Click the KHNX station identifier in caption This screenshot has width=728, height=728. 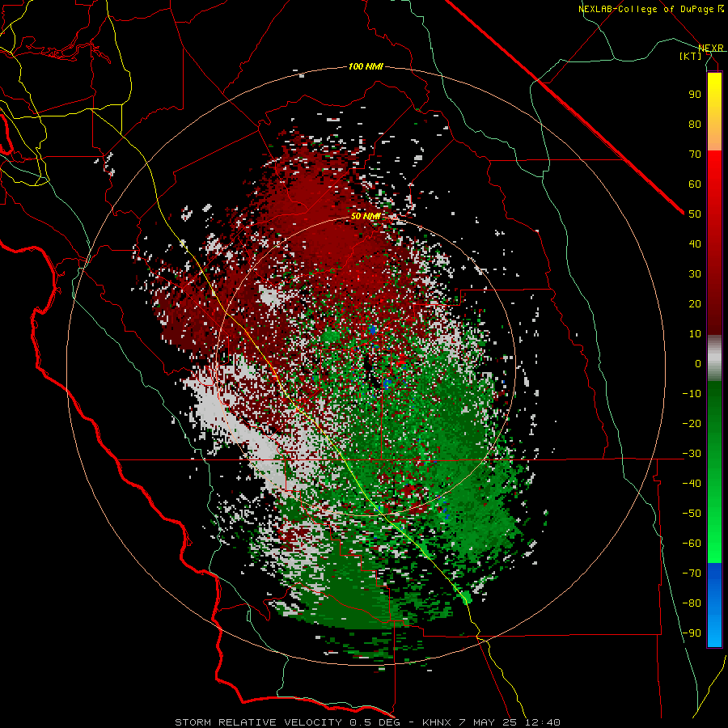438,722
